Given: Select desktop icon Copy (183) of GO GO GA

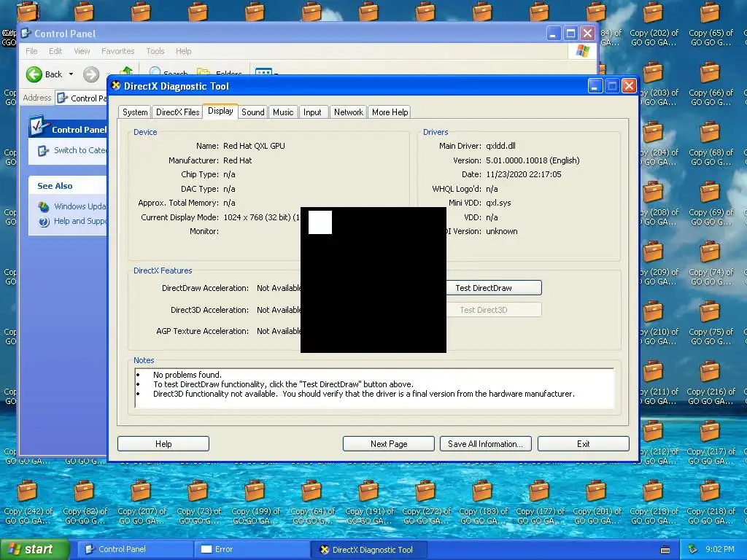Looking at the screenshot, I should coord(483,502).
